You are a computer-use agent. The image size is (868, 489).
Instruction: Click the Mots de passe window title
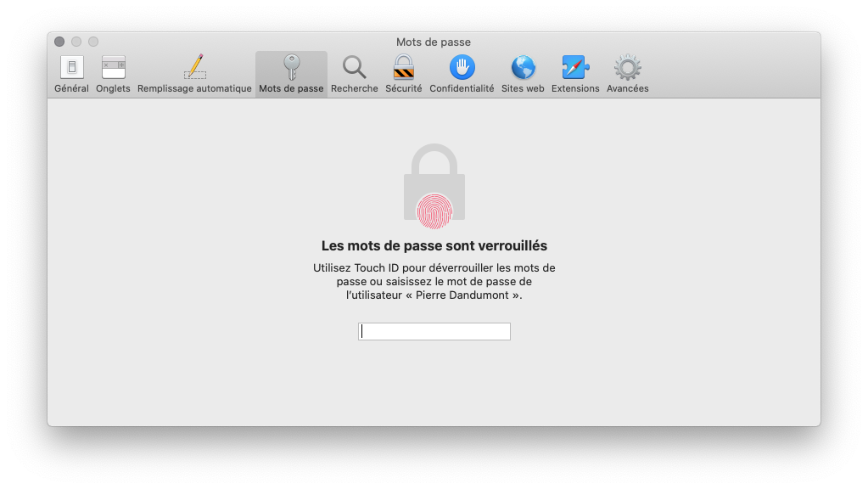(x=434, y=42)
